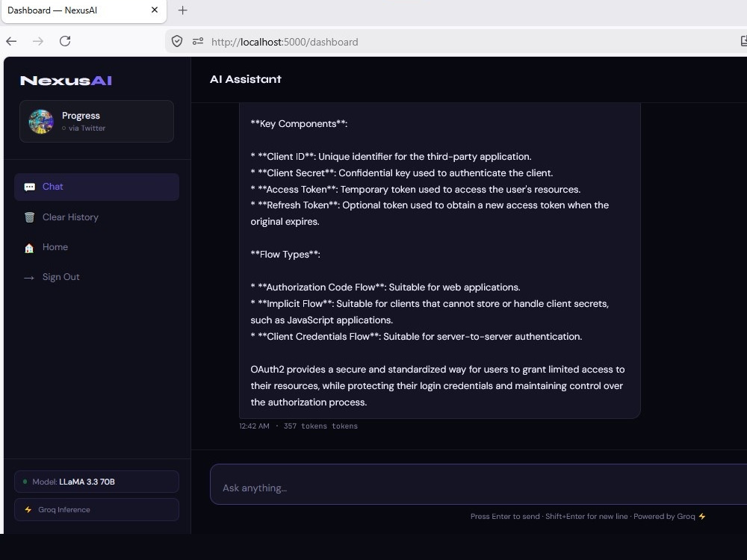Select the Dashboard — NexusAI tab
747x560 pixels.
[x=84, y=10]
